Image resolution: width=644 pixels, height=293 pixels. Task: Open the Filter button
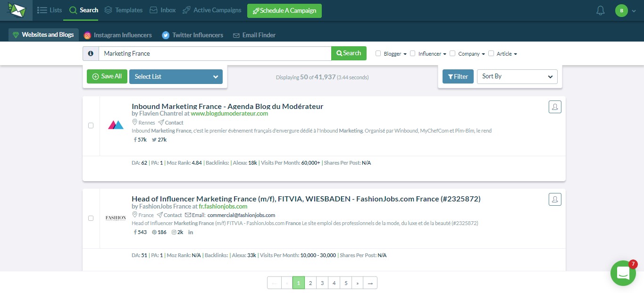click(458, 76)
